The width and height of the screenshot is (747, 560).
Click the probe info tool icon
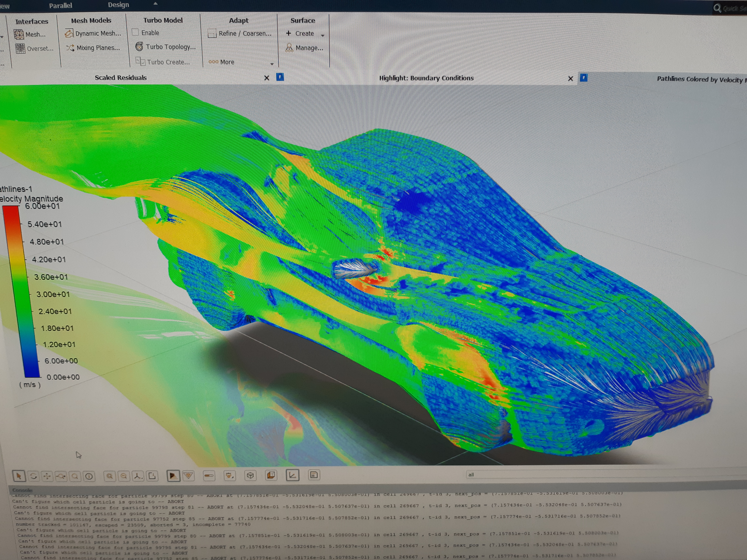tap(89, 476)
